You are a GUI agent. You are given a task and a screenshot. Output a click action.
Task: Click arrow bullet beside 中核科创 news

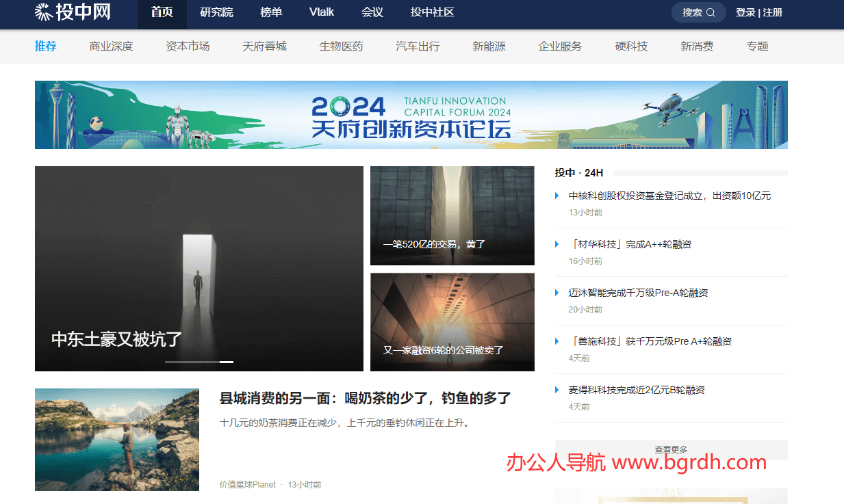[x=557, y=196]
